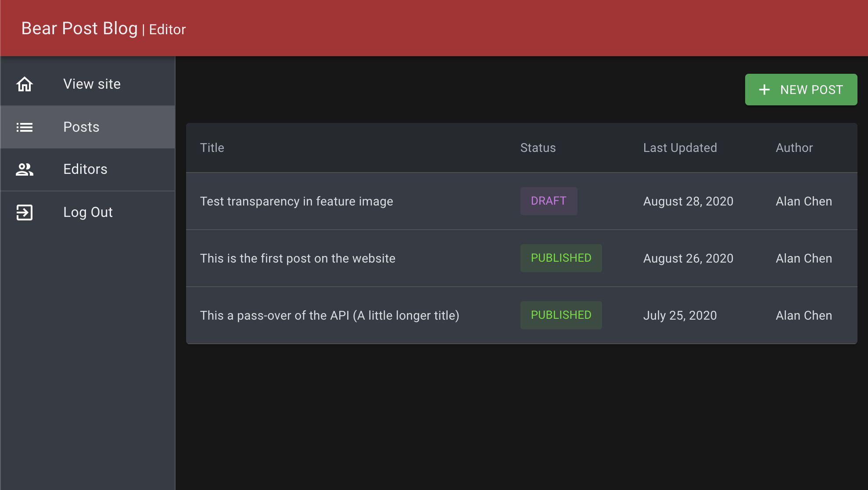Image resolution: width=868 pixels, height=490 pixels.
Task: Click the DRAFT status badge
Action: tap(548, 201)
